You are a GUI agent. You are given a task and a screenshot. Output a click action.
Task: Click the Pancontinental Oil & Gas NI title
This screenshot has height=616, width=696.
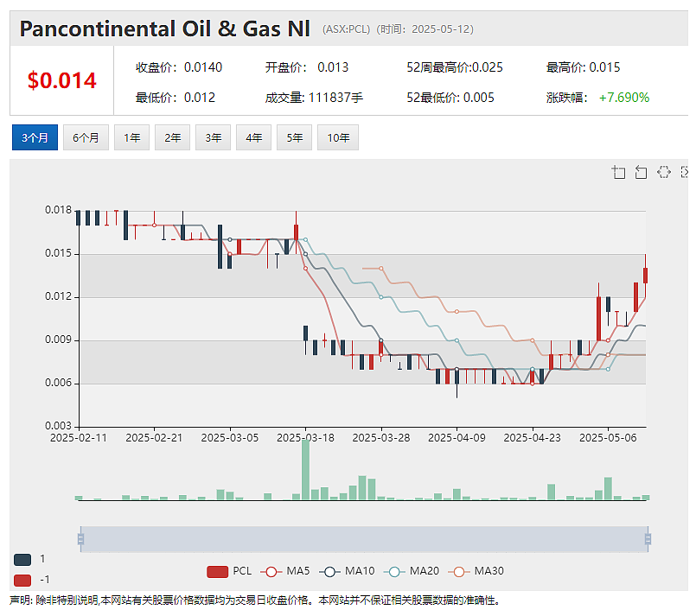164,29
